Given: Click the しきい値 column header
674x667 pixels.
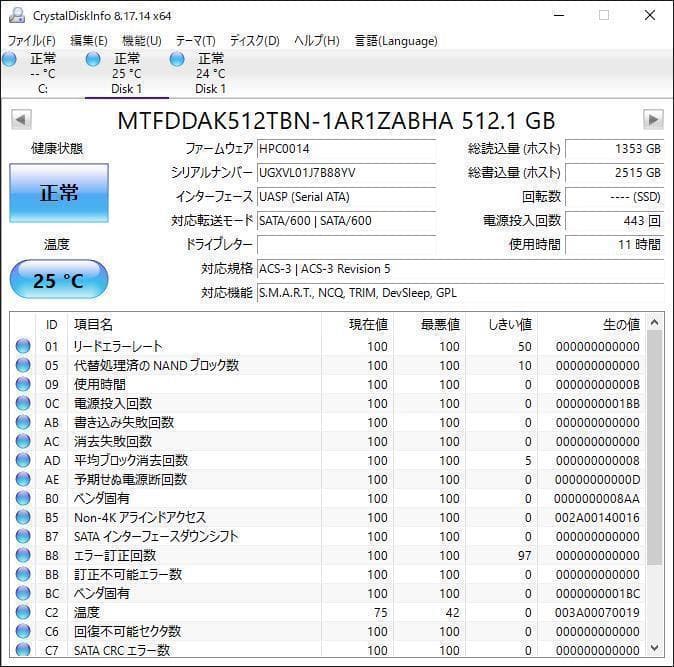Looking at the screenshot, I should [x=502, y=324].
